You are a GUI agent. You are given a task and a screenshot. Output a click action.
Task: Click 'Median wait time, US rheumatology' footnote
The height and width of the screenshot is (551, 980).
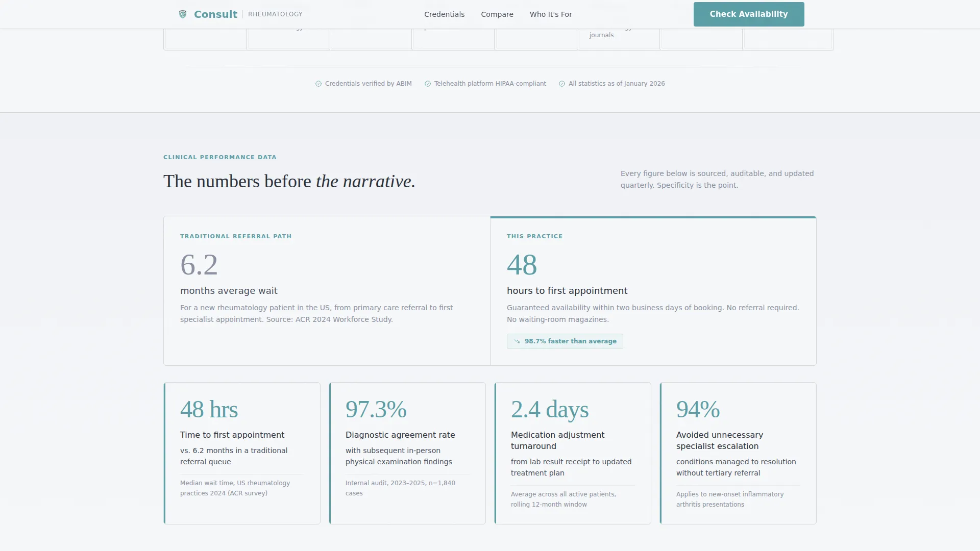235,488
